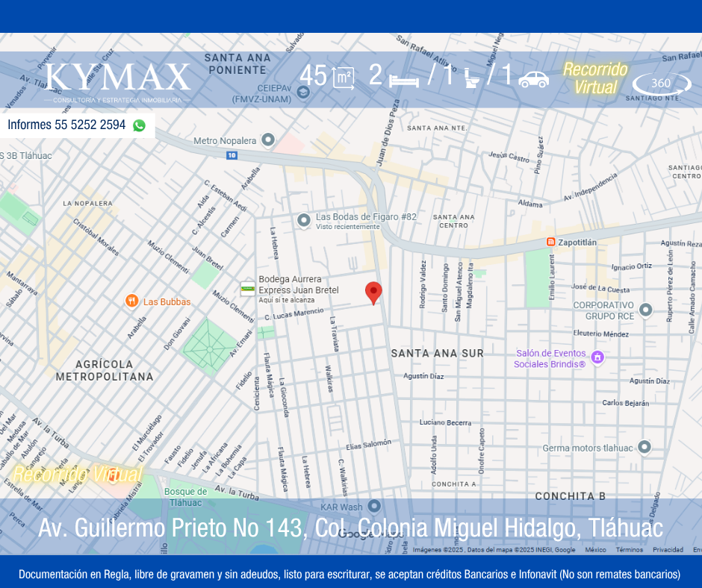Screen dimensions: 702x588
Task: Click the Salón de Eventos Brindis marker
Action: 597,358
